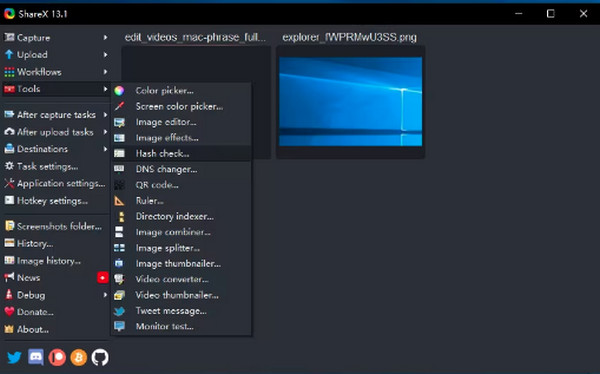Image resolution: width=600 pixels, height=374 pixels.
Task: Expand the Destinations submenu arrow
Action: (x=105, y=149)
